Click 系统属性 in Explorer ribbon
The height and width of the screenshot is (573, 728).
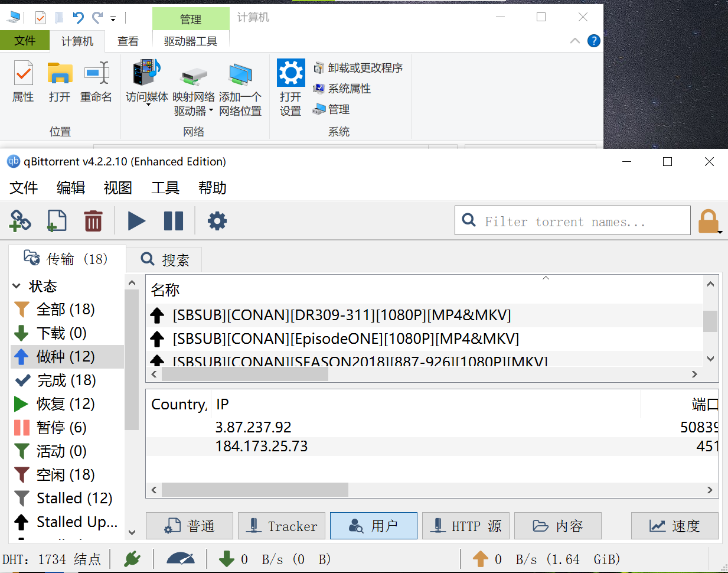coord(342,89)
